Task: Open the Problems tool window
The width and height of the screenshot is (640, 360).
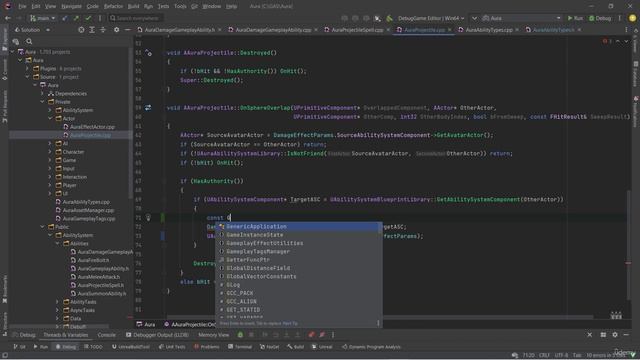Action: point(207,347)
